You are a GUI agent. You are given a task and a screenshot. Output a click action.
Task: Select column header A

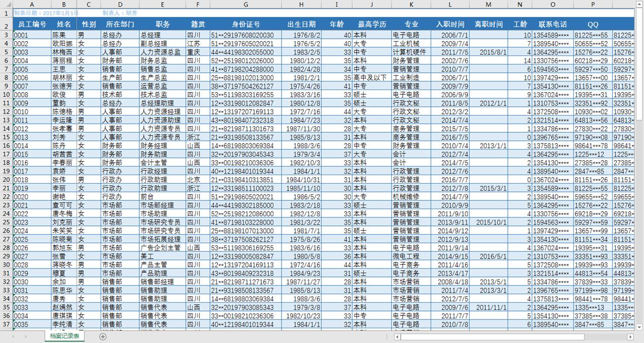32,4
